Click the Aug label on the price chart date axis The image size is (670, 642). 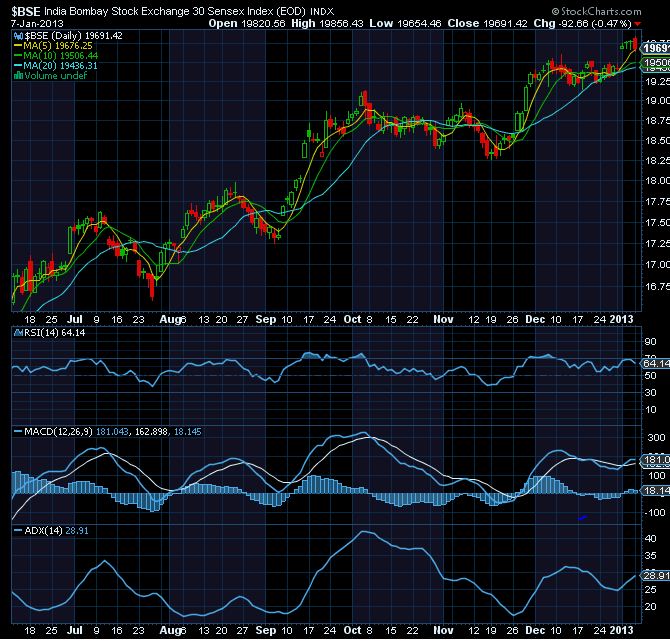click(x=170, y=319)
